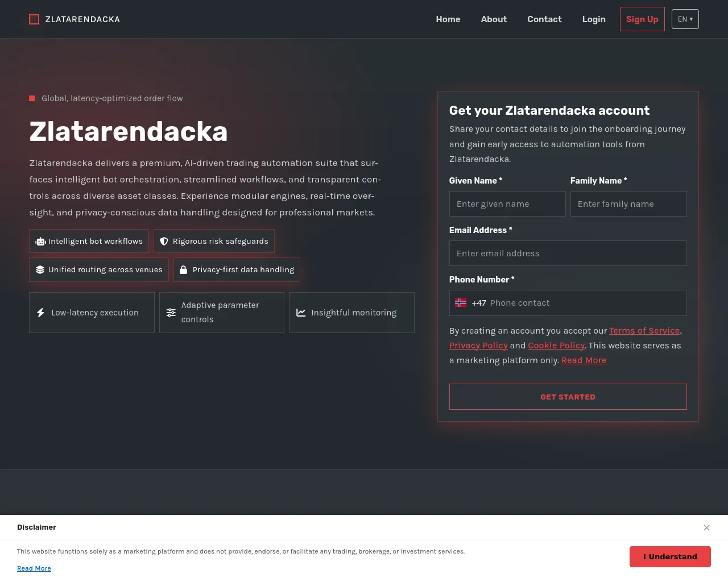The width and height of the screenshot is (728, 582).
Task: Click into the Email Address field
Action: [x=568, y=253]
